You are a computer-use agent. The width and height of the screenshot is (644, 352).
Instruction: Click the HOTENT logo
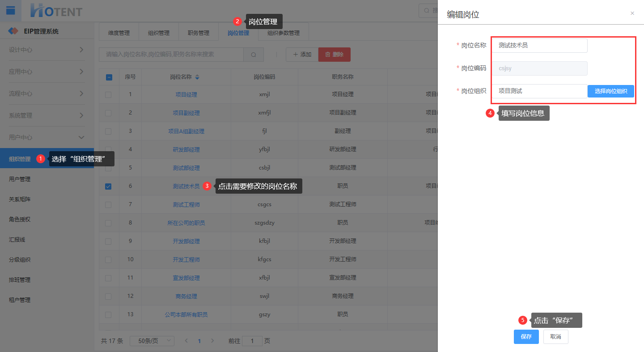56,10
